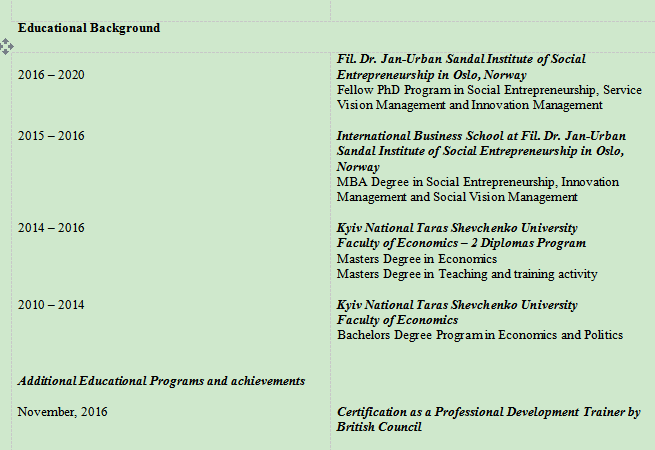Click the "November, 2016" date entry
This screenshot has width=655, height=450.
tap(63, 412)
